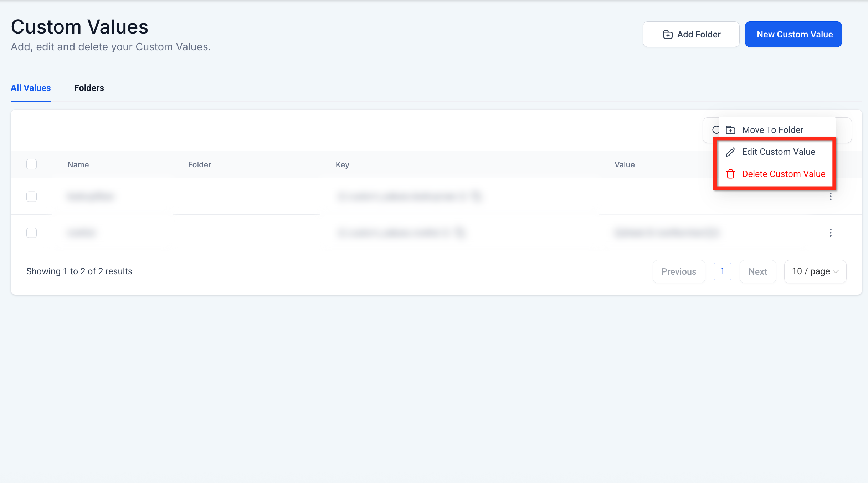Click the red trash icon in the menu
868x483 pixels.
[730, 174]
